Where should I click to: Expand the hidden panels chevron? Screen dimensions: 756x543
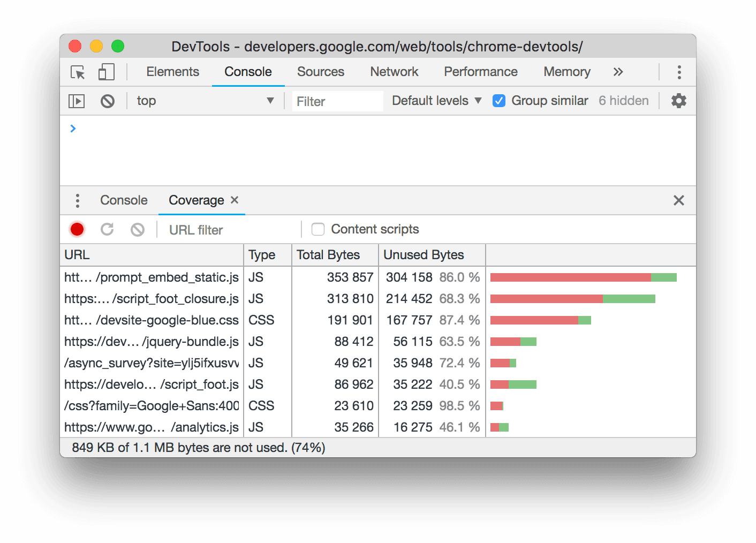click(618, 72)
